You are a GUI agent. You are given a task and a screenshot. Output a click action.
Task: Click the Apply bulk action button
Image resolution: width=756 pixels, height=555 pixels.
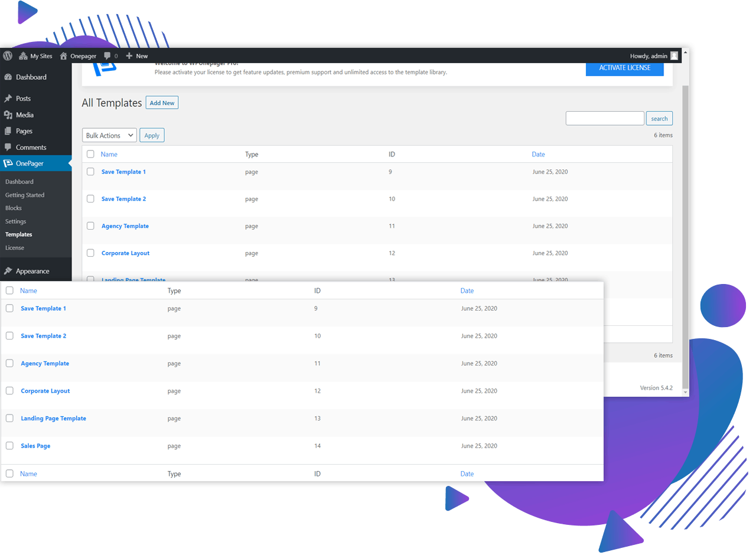click(152, 135)
